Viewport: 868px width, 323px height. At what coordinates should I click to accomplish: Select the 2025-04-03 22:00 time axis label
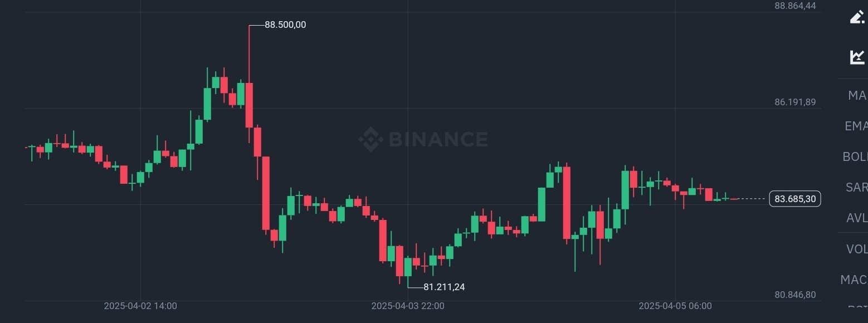pyautogui.click(x=408, y=306)
